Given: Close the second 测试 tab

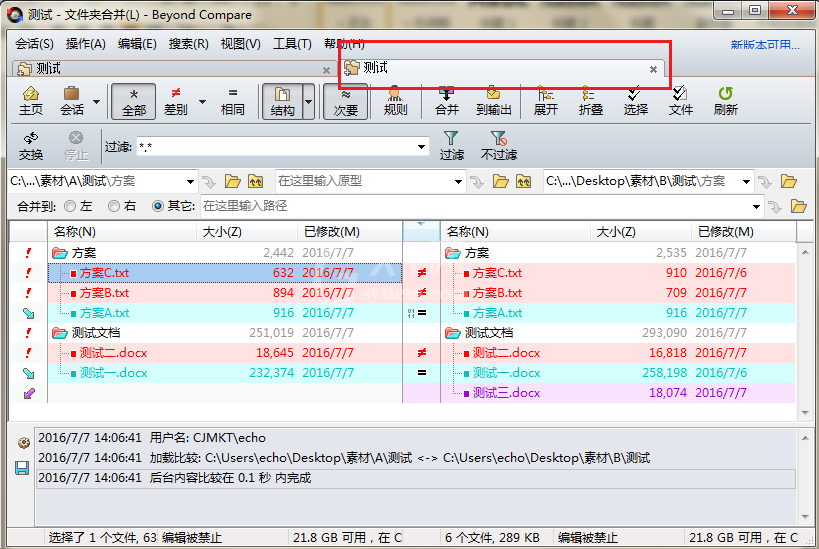Looking at the screenshot, I should (653, 69).
